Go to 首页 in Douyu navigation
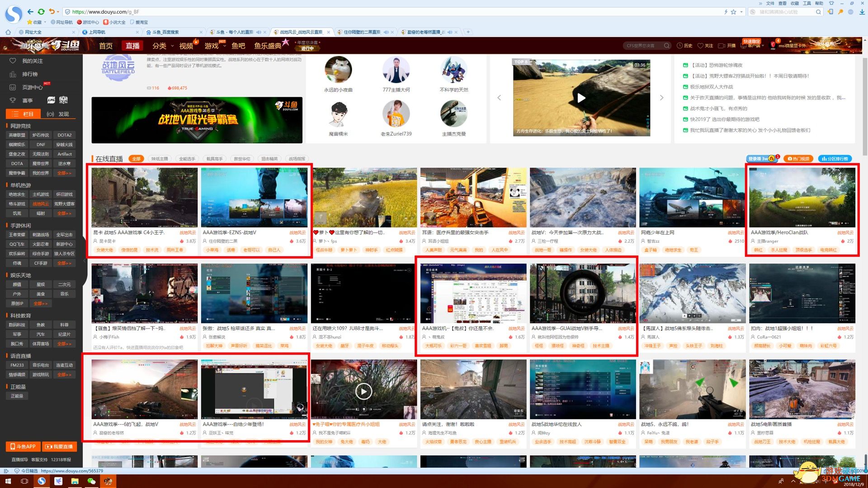 click(106, 46)
